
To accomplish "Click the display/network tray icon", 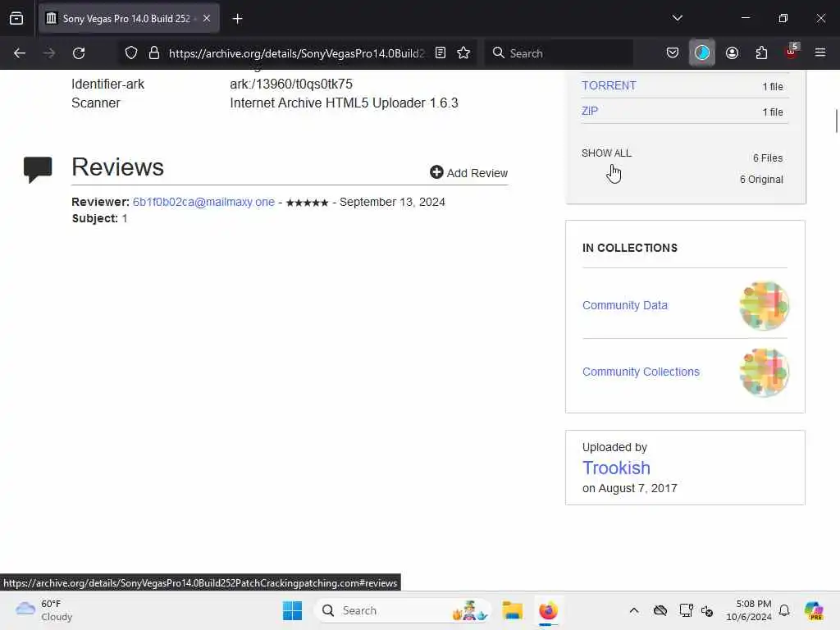I will [686, 610].
